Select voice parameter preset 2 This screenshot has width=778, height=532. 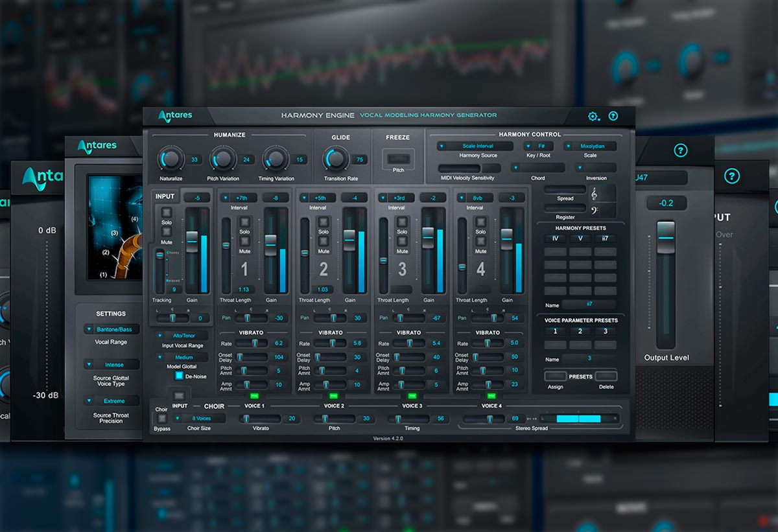pos(580,331)
